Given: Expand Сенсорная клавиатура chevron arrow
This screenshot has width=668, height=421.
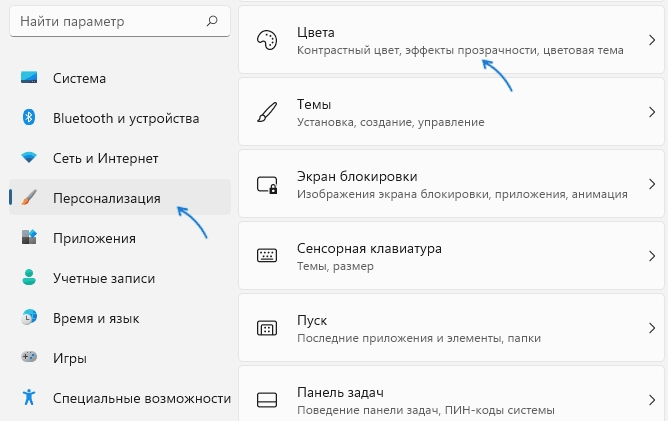Looking at the screenshot, I should 651,256.
